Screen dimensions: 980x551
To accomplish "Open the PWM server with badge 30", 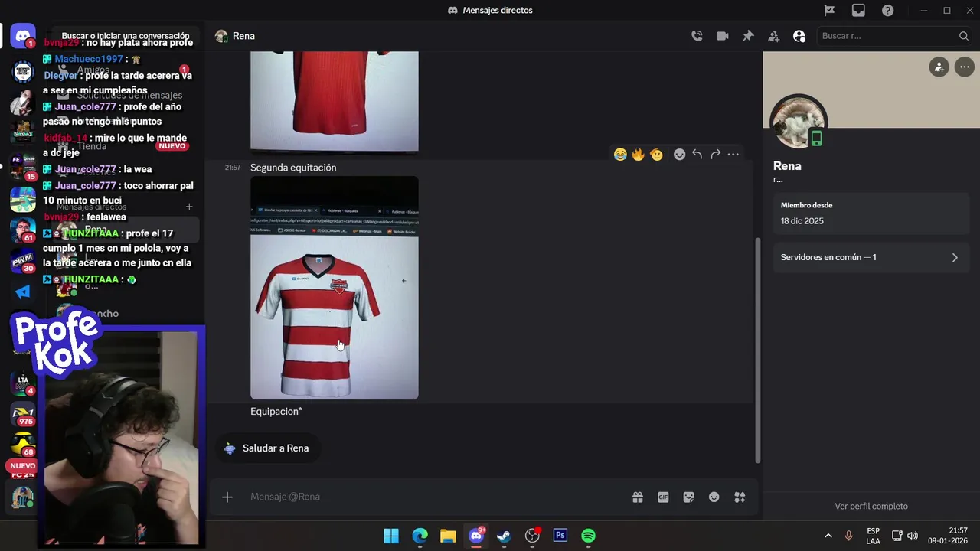I will [23, 262].
